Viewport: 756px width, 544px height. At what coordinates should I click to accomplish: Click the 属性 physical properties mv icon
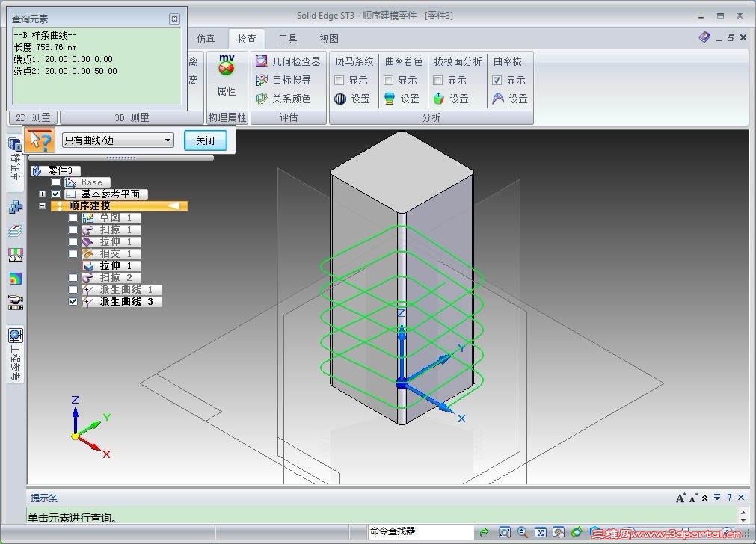[227, 76]
